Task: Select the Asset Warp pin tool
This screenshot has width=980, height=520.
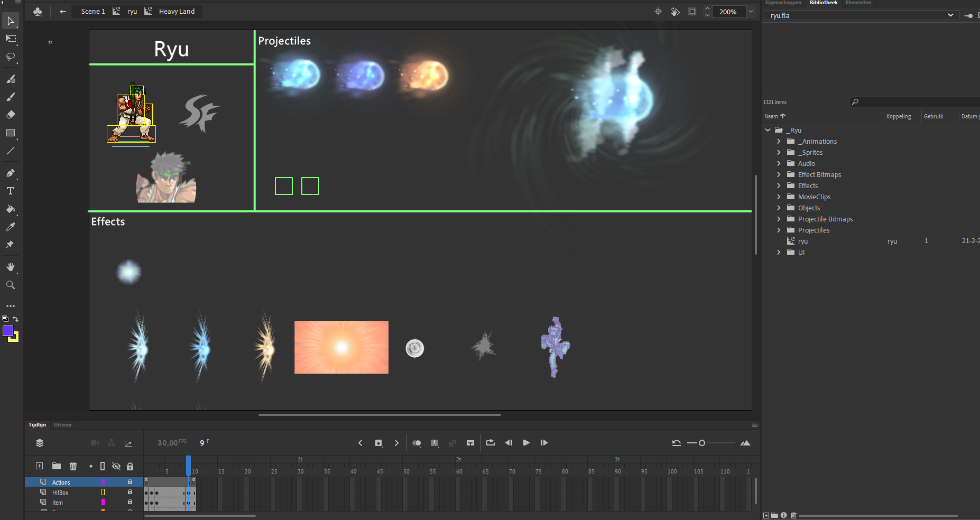Action: pos(10,245)
